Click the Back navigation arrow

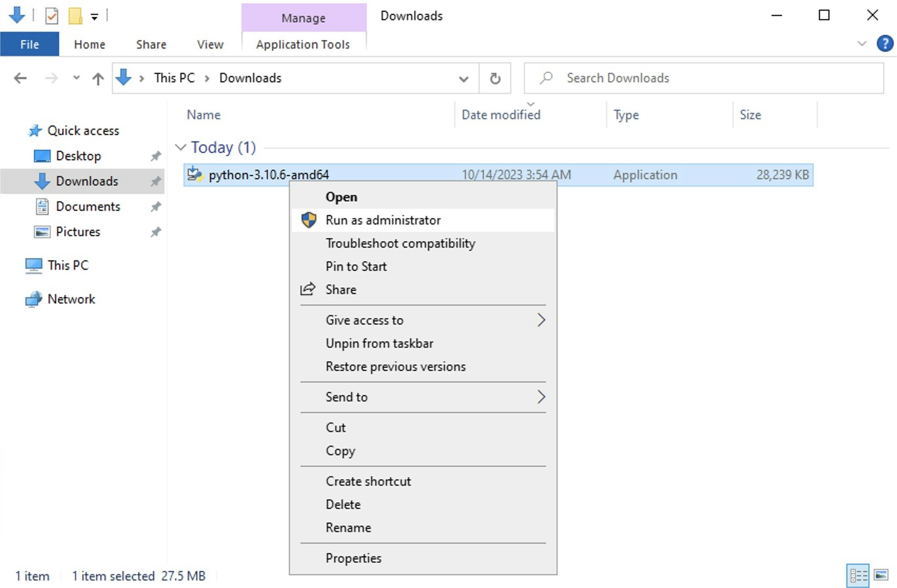tap(20, 79)
